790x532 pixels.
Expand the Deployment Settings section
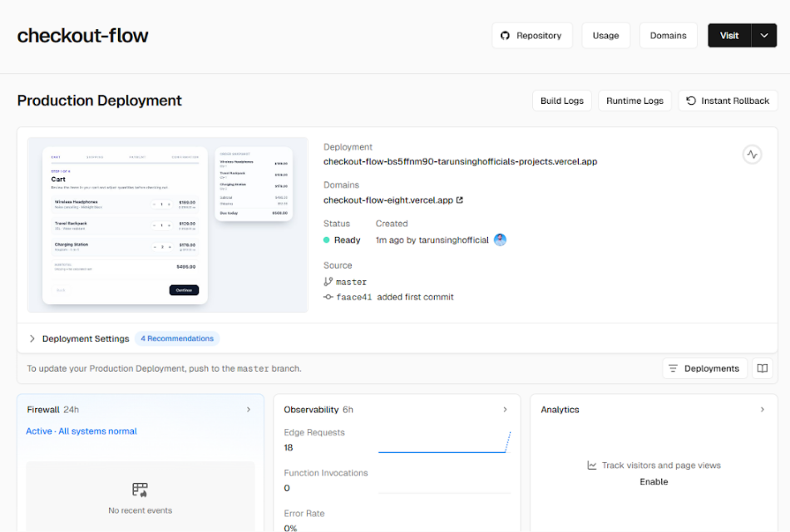32,338
